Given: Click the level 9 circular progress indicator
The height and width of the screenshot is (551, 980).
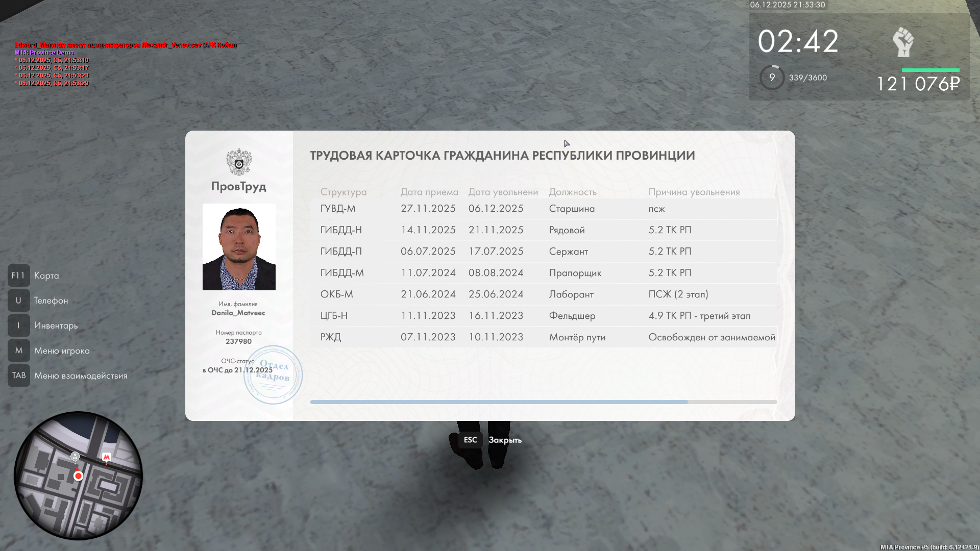Looking at the screenshot, I should coord(772,78).
